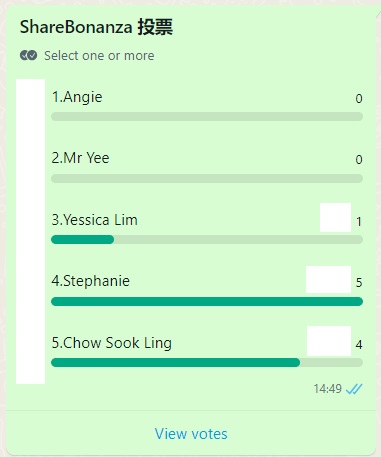This screenshot has width=381, height=457.
Task: Click the multi-select double-check icon
Action: click(x=28, y=55)
